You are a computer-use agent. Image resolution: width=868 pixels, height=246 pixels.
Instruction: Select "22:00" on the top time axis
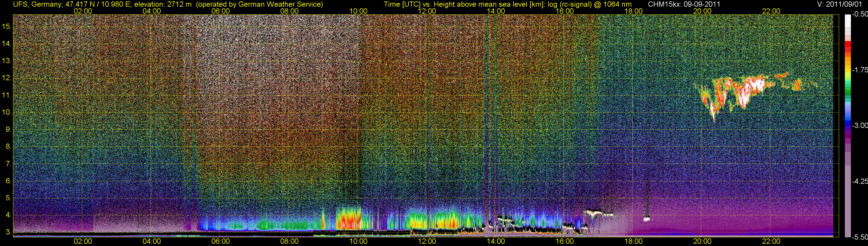click(x=771, y=11)
